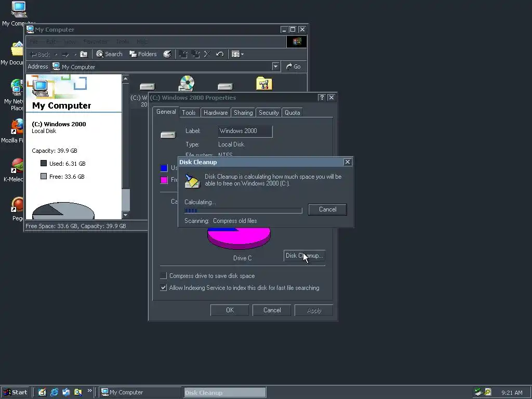Click the folder search quick launch icon
This screenshot has width=532, height=399.
pyautogui.click(x=78, y=392)
